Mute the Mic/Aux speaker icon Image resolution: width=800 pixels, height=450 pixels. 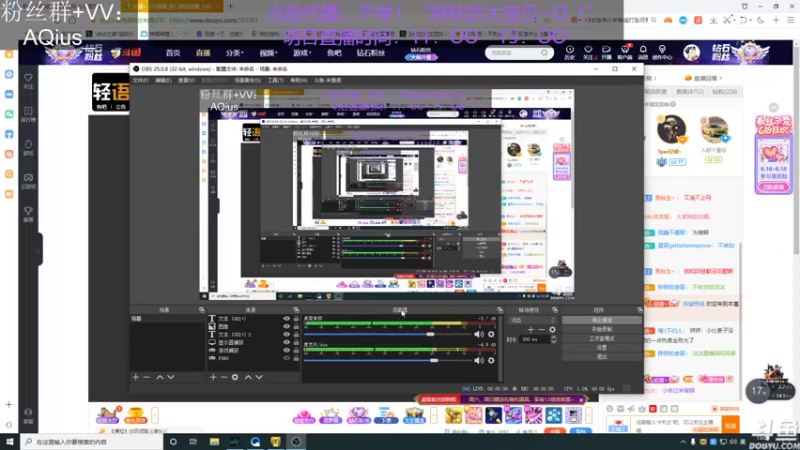click(479, 360)
